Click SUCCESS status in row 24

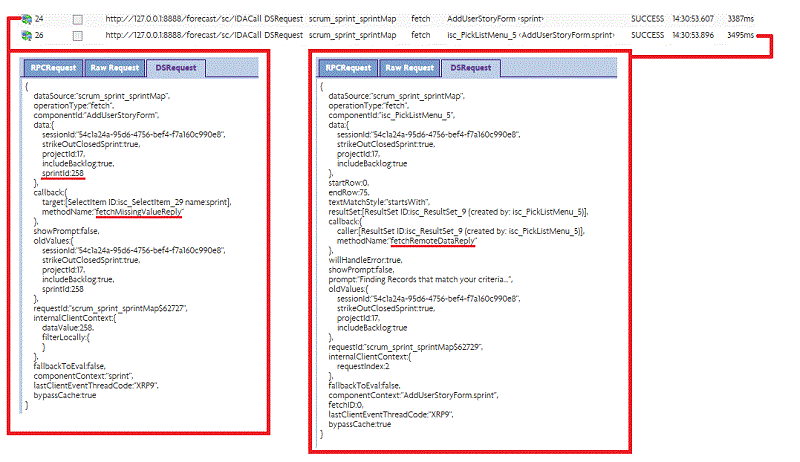[647, 19]
